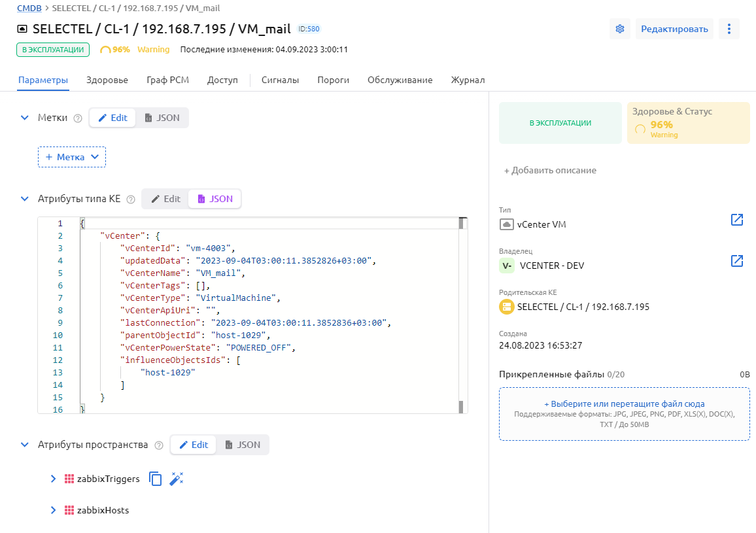The image size is (756, 533).
Task: Switch to the Журнал tab
Action: coord(468,80)
